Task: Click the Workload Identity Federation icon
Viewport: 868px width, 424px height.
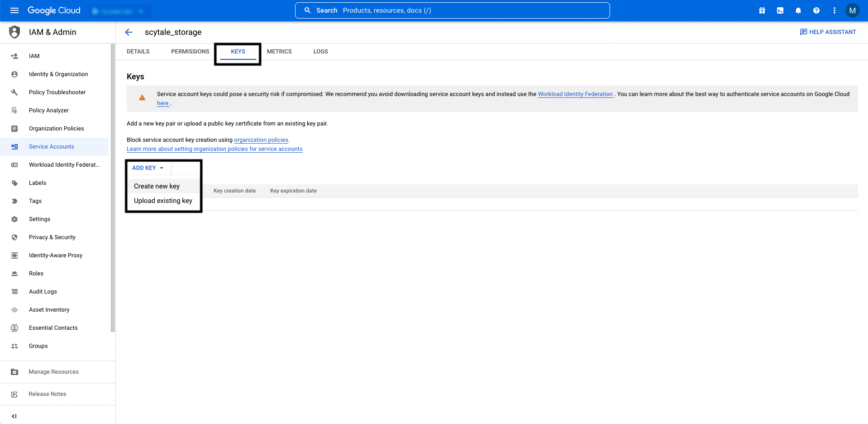Action: 14,165
